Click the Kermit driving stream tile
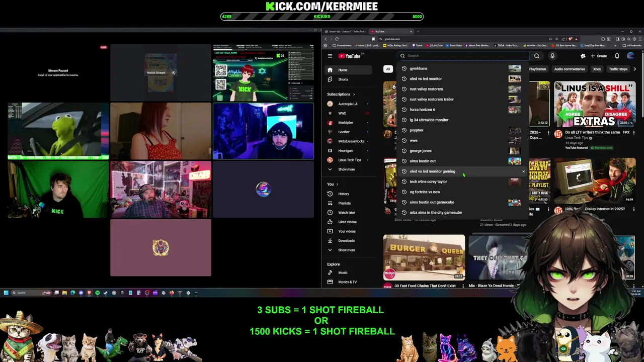The width and height of the screenshot is (644, 362). click(58, 131)
